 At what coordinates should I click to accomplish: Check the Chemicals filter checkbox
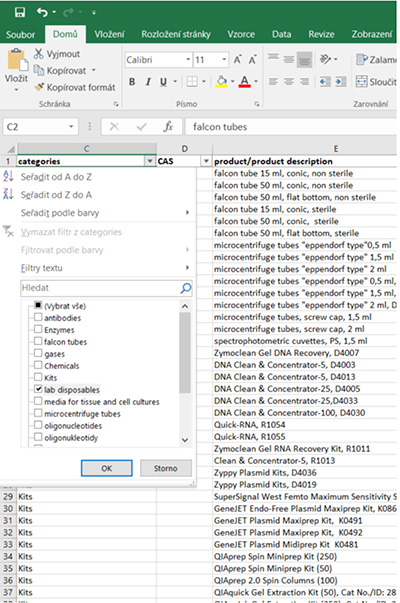(x=38, y=365)
